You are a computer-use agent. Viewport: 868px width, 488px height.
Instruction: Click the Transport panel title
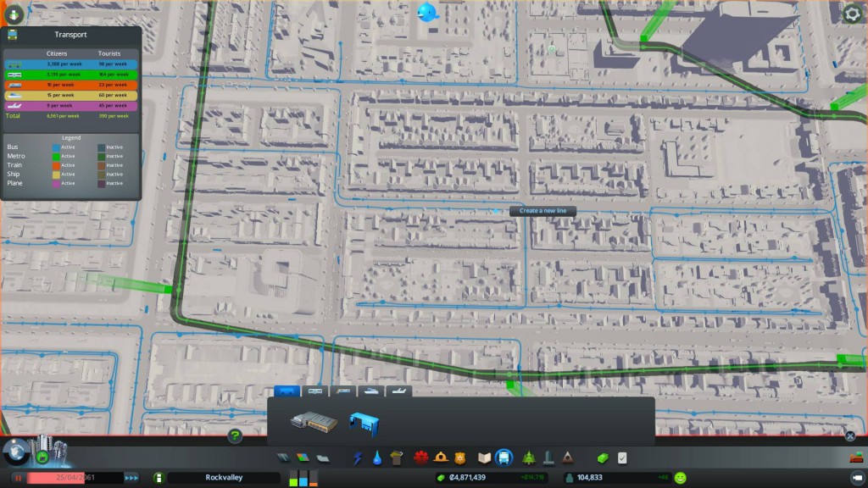click(71, 34)
